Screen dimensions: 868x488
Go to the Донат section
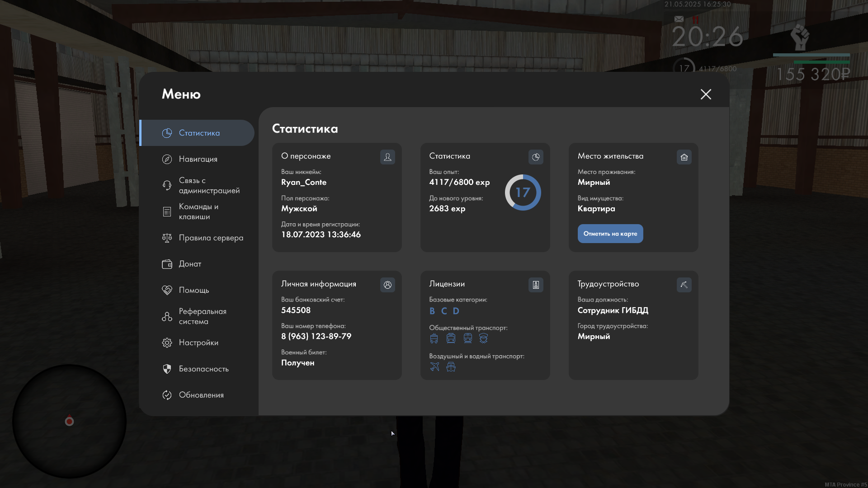(189, 264)
